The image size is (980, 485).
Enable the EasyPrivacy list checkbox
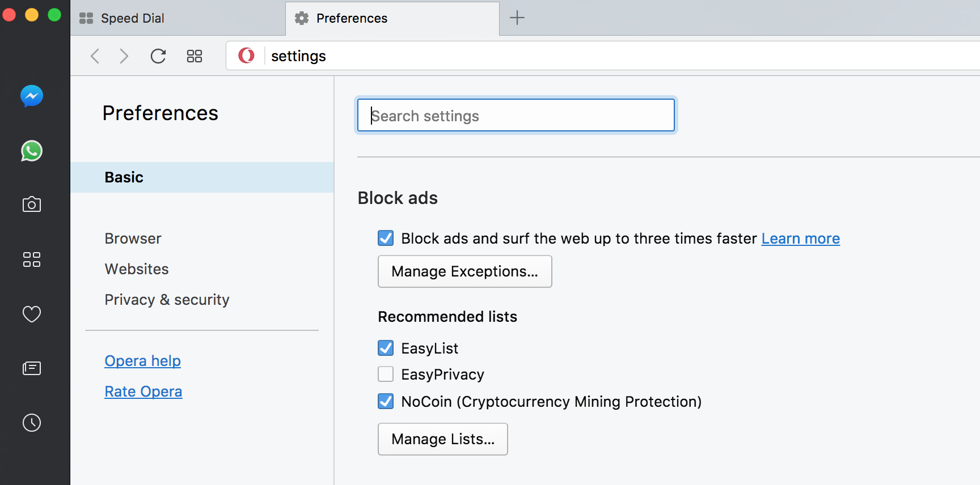pos(386,374)
